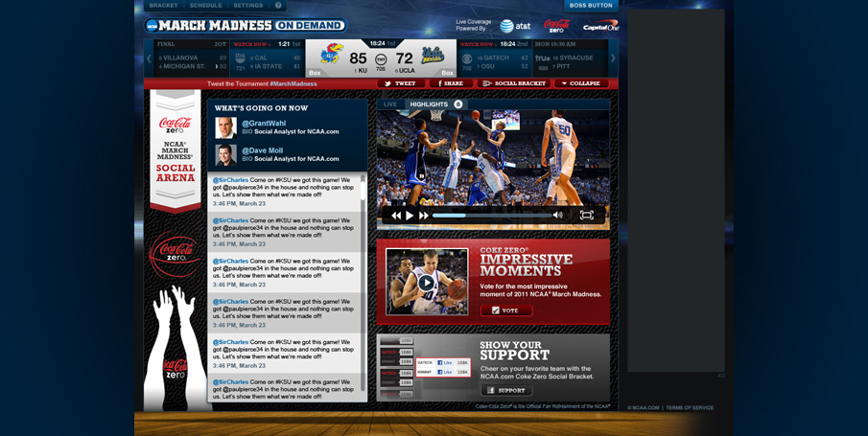Play the highlight video
This screenshot has width=868, height=436.
410,216
